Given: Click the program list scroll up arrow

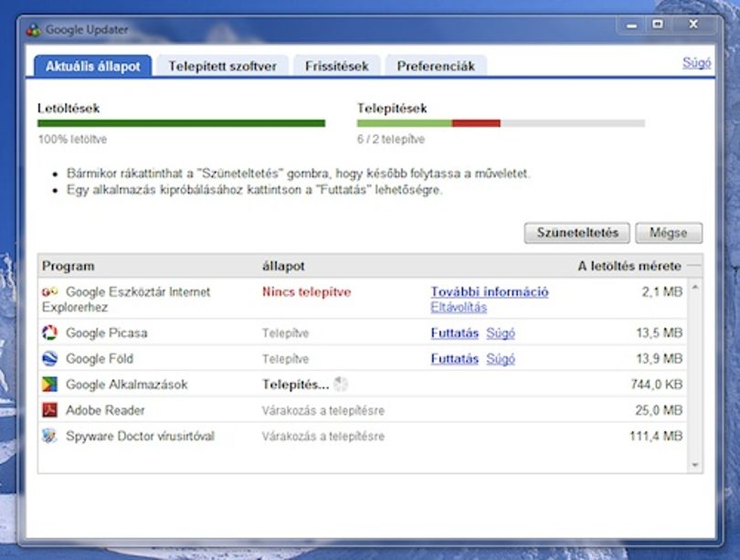Looking at the screenshot, I should coord(695,287).
